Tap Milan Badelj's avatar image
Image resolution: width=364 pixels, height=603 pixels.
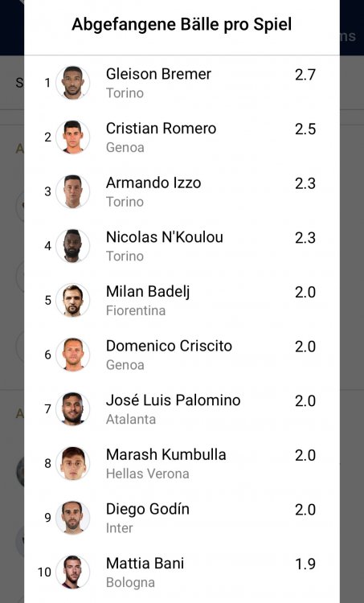72,301
